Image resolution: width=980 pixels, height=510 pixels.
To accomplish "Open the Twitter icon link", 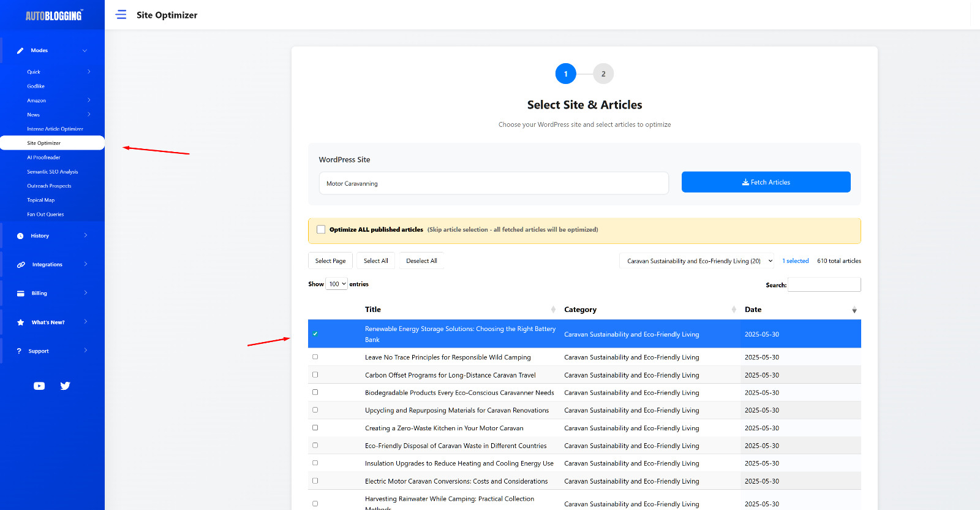I will [x=66, y=386].
